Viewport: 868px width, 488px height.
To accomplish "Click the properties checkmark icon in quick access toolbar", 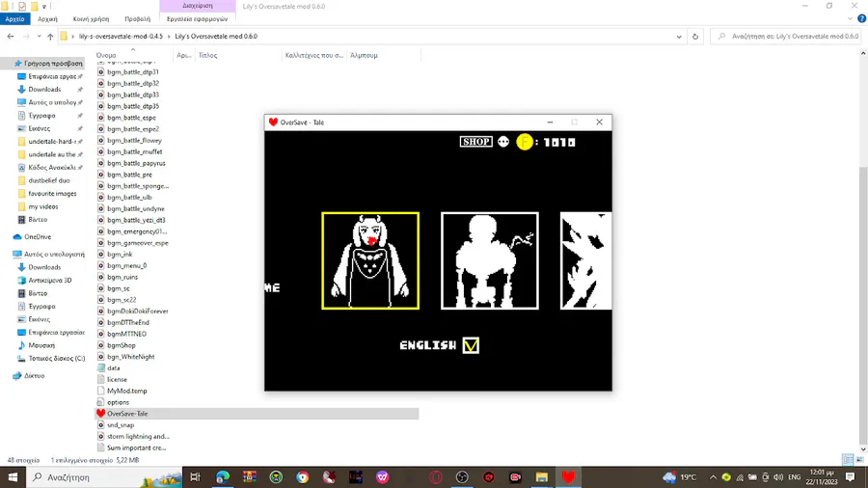I will (x=21, y=6).
